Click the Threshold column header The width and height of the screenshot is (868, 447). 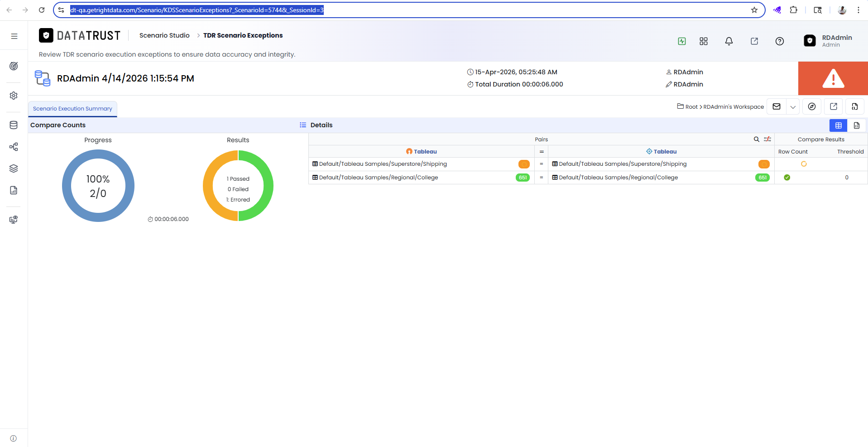[850, 152]
